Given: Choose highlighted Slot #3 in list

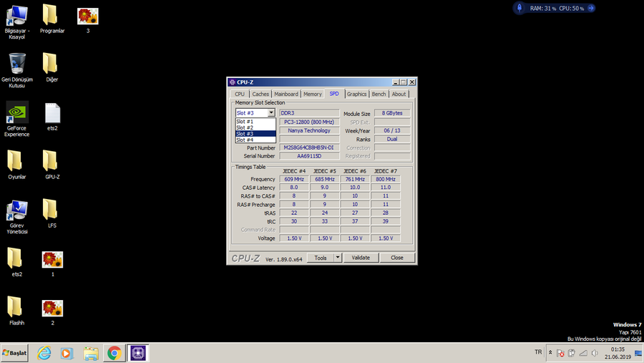Looking at the screenshot, I should point(255,134).
